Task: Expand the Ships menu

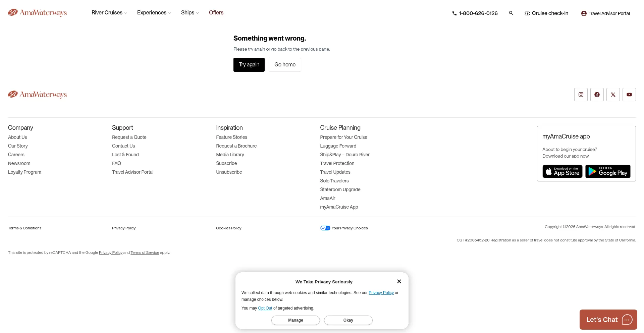Action: [190, 13]
